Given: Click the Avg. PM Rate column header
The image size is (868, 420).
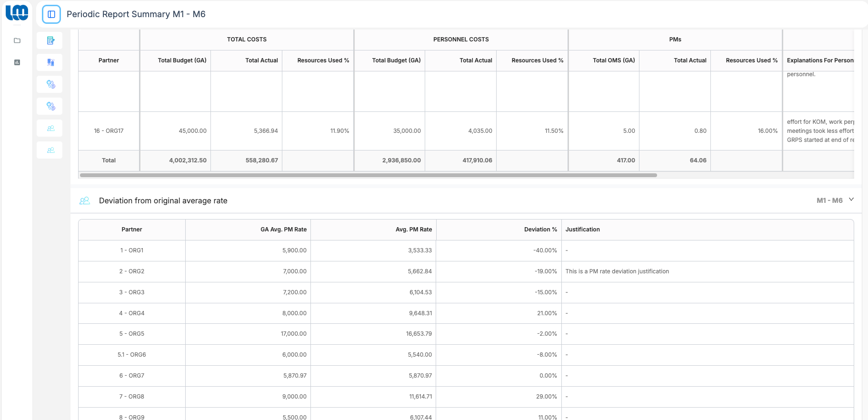Looking at the screenshot, I should pyautogui.click(x=373, y=230).
